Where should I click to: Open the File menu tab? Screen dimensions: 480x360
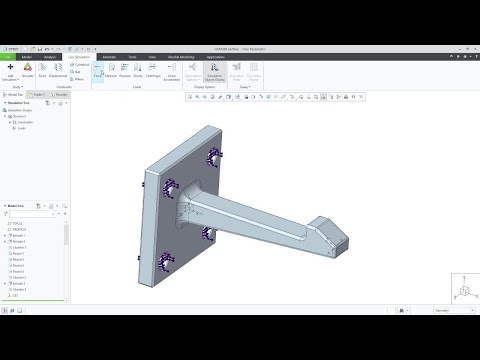pyautogui.click(x=8, y=57)
